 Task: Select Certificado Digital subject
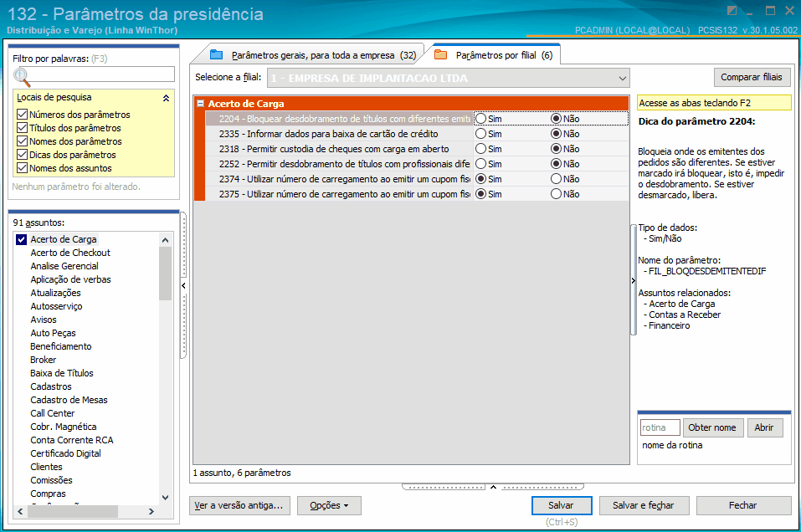coord(65,453)
